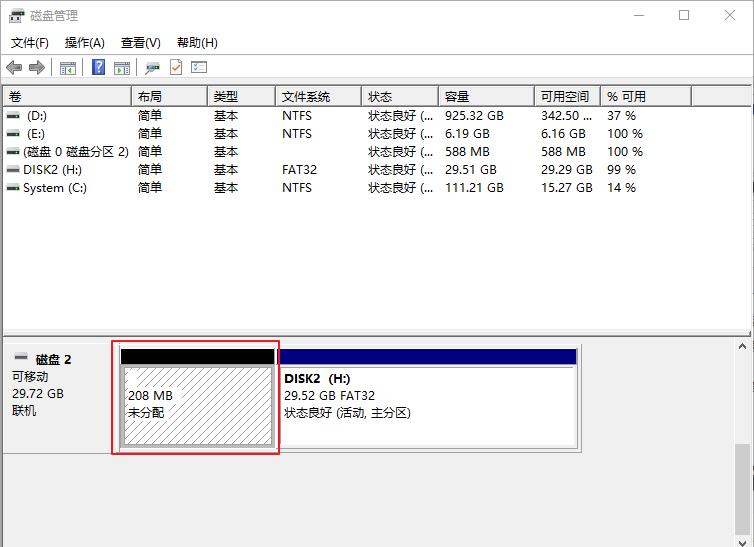This screenshot has height=547, width=754.
Task: Close the Disk Management window
Action: pyautogui.click(x=729, y=15)
